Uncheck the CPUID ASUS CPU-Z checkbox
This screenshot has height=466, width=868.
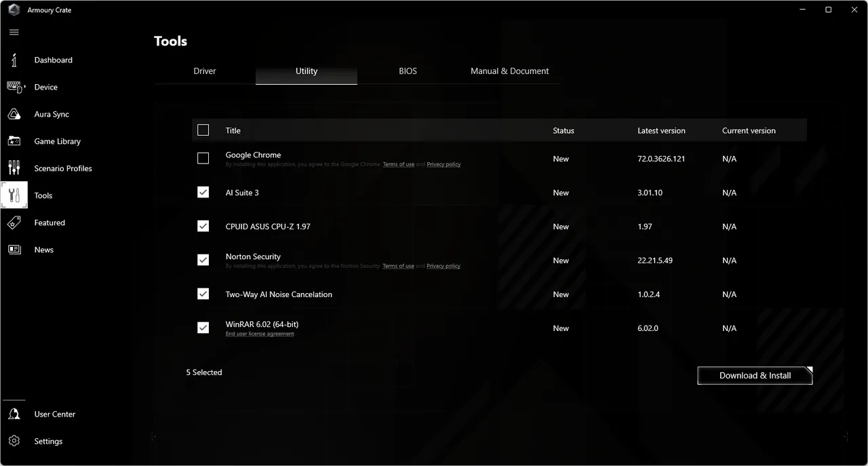(203, 227)
